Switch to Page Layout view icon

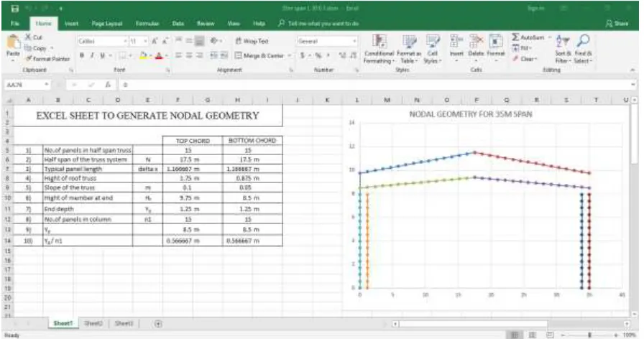tap(532, 335)
